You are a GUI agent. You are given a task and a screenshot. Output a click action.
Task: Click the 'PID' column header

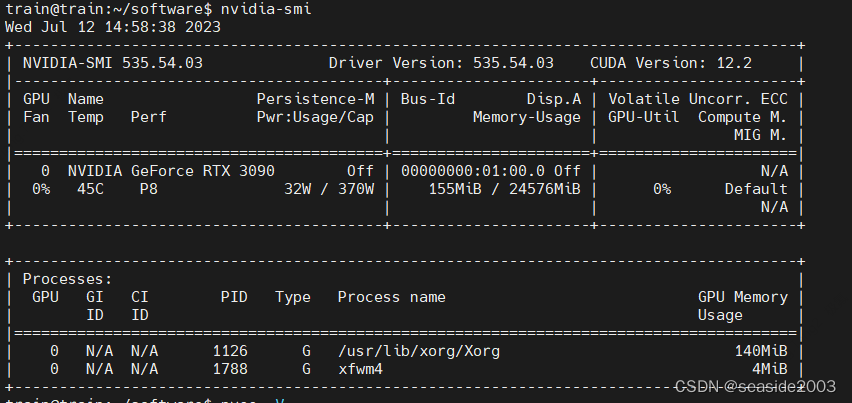pyautogui.click(x=234, y=297)
